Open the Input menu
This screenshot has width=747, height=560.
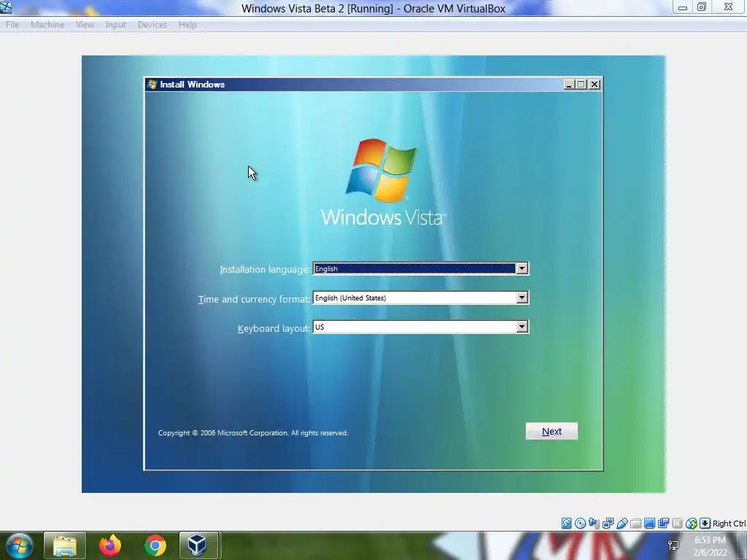[x=116, y=25]
